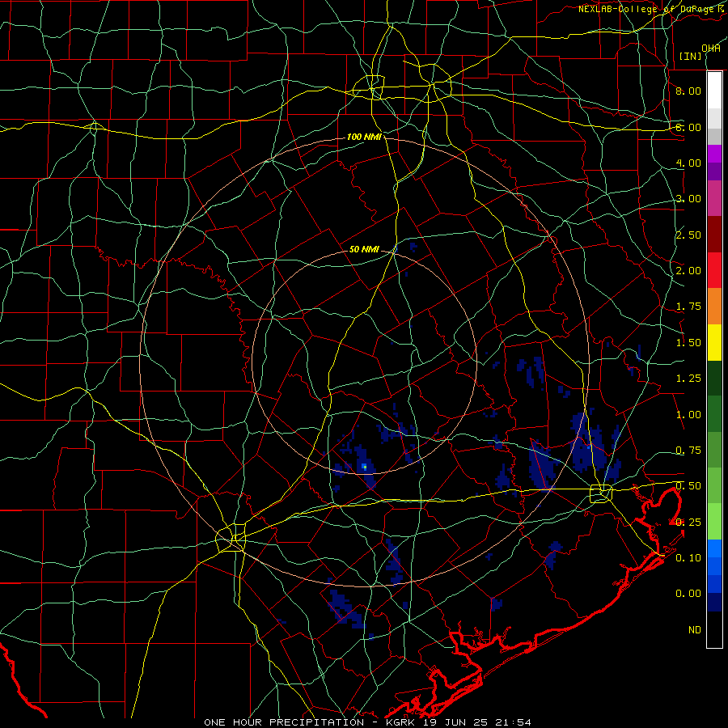The width and height of the screenshot is (728, 728).
Task: Click the '1.75' legend value
Action: [688, 307]
